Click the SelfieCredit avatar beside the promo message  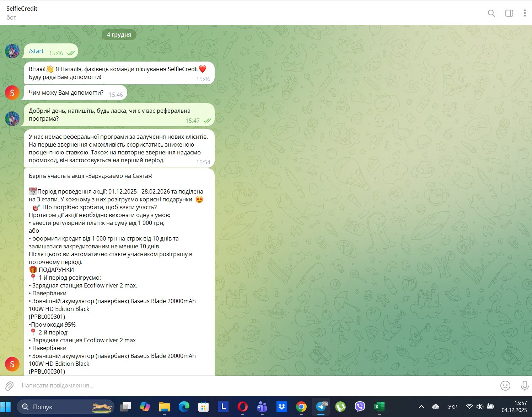(x=12, y=364)
